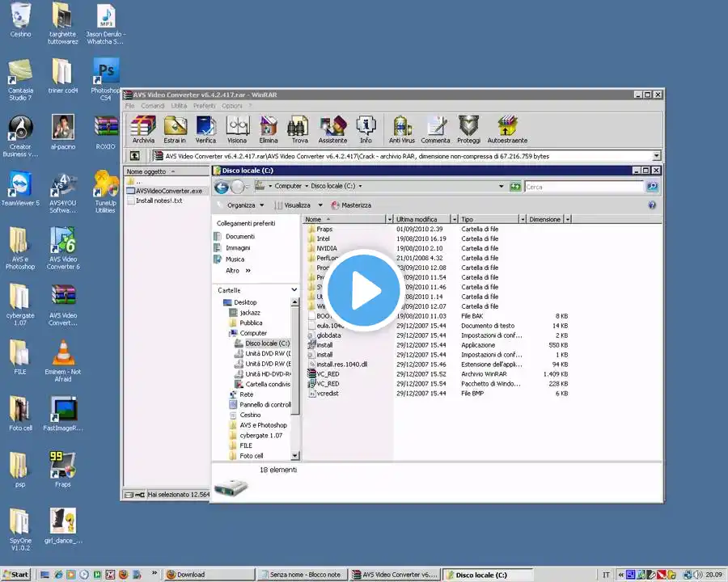Open the Comandi menu in WinRAR
The width and height of the screenshot is (728, 582).
(x=153, y=106)
